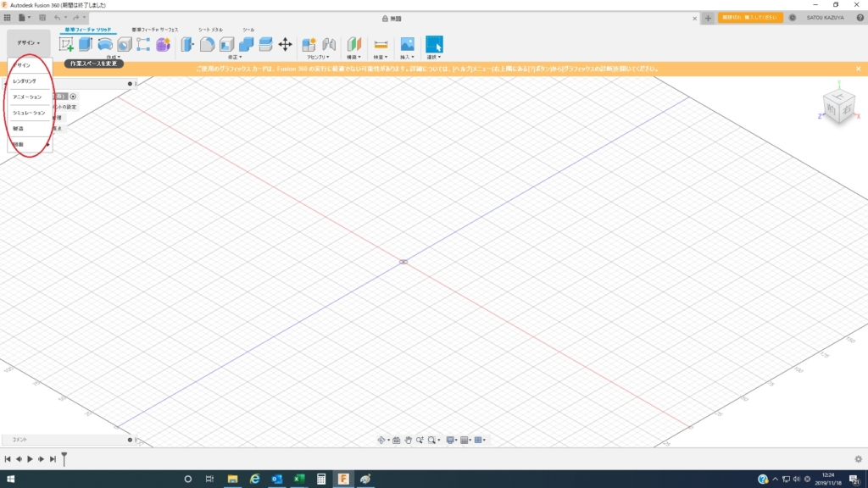868x488 pixels.
Task: Click the Zoom tool
Action: [x=420, y=441]
